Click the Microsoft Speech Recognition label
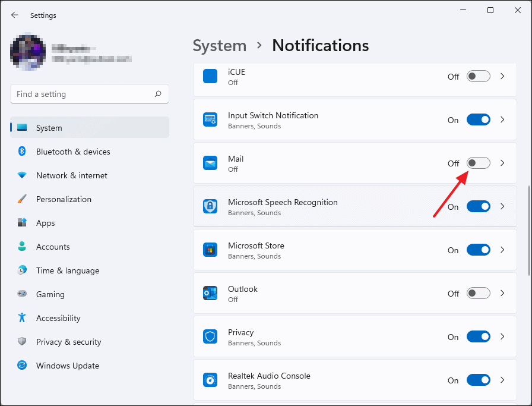Image resolution: width=532 pixels, height=406 pixels. tap(283, 202)
